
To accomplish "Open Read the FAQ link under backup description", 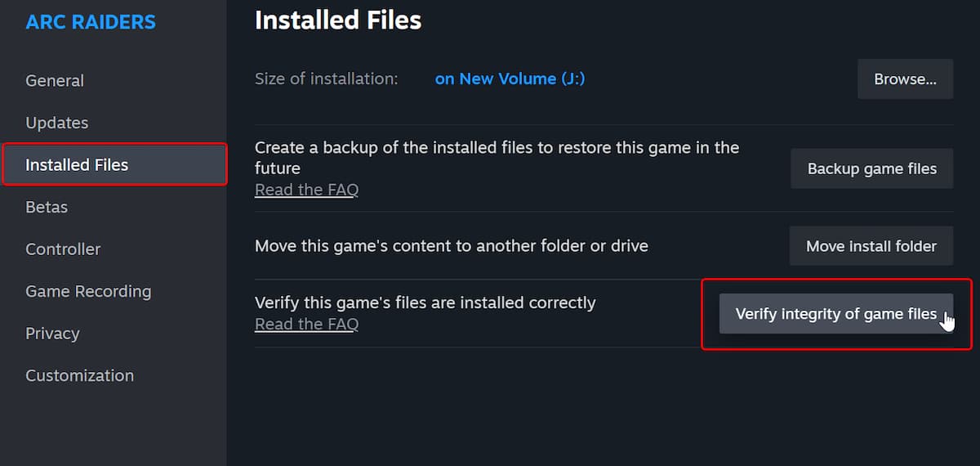I will point(306,190).
